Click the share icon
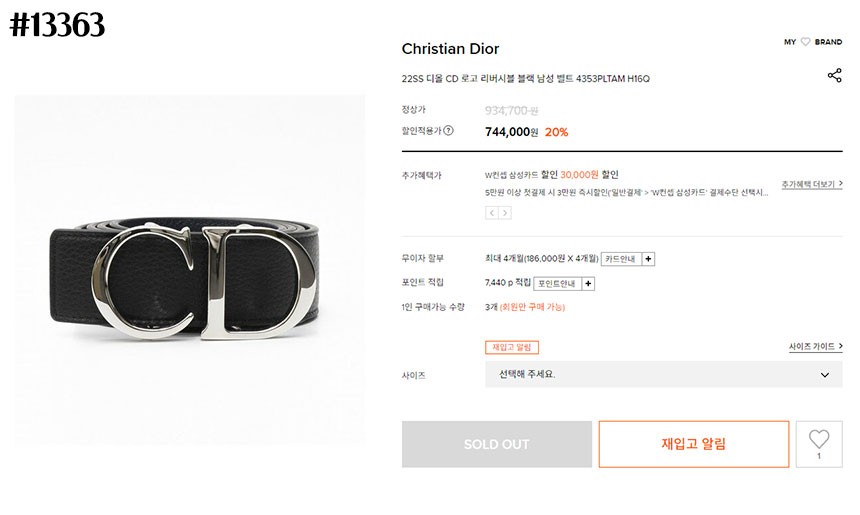The width and height of the screenshot is (860, 515). pyautogui.click(x=834, y=76)
